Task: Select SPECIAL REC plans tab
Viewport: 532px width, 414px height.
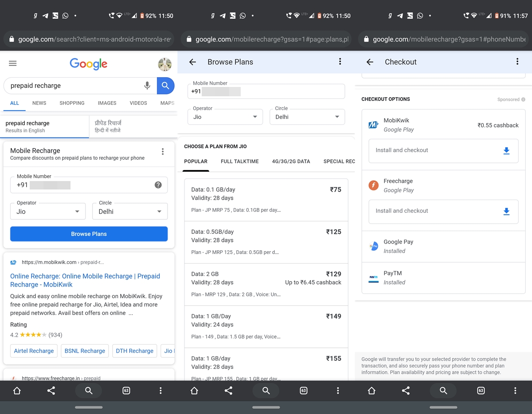Action: [x=339, y=162]
